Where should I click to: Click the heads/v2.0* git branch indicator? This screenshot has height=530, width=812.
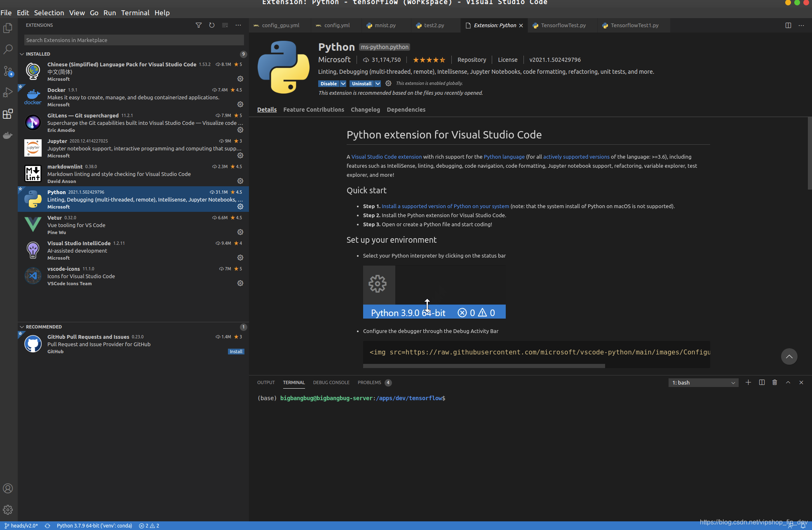[x=21, y=526]
